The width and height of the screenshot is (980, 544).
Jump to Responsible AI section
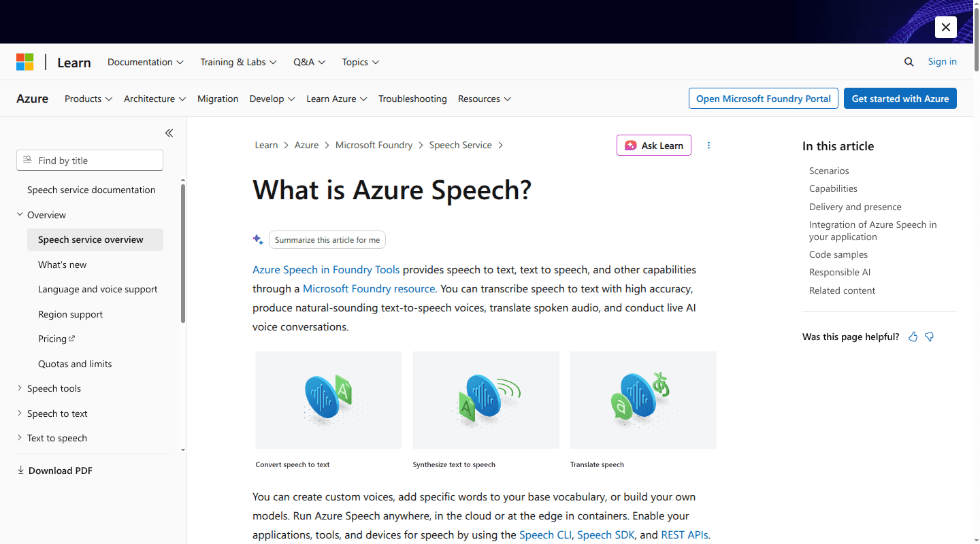click(x=840, y=272)
